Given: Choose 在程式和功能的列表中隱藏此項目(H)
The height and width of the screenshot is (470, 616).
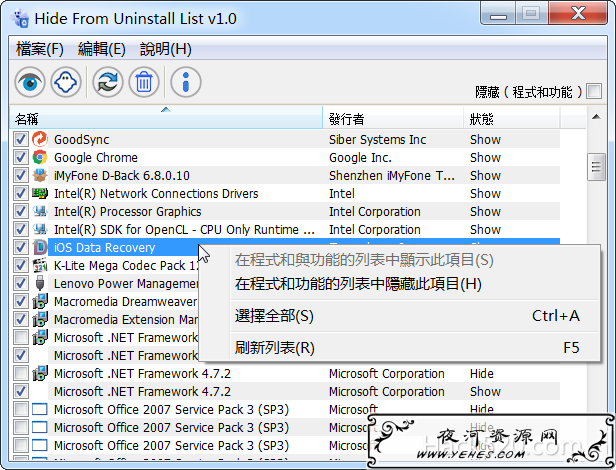Looking at the screenshot, I should 414,284.
